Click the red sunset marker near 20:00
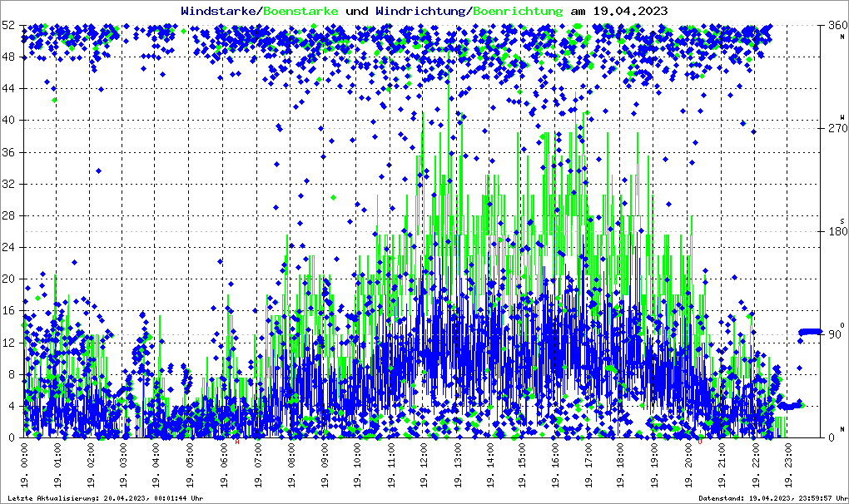849x504 pixels. 701,442
